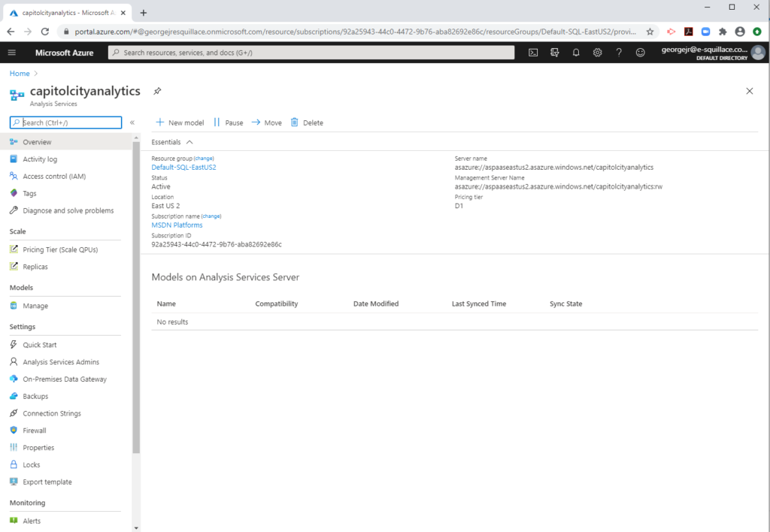
Task: Launch Cloud Shell from the top bar
Action: [533, 52]
